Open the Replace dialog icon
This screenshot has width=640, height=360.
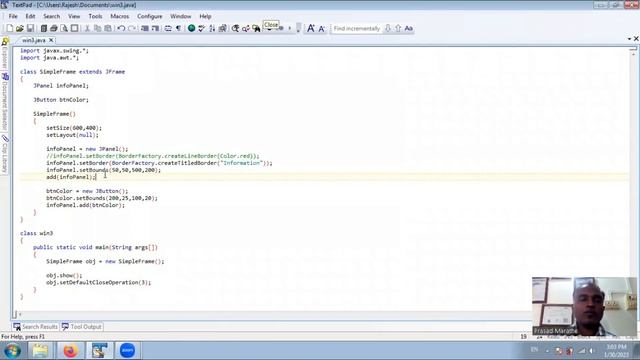[x=246, y=29]
